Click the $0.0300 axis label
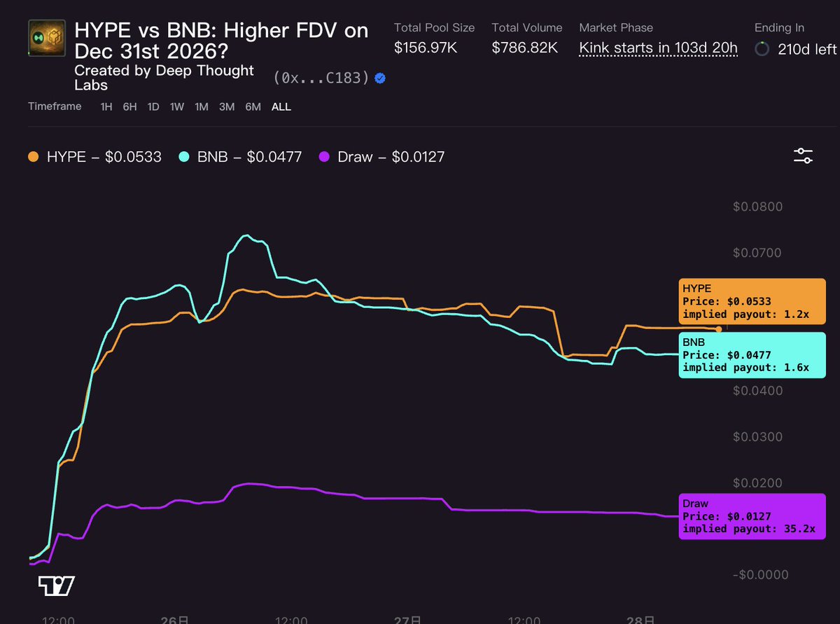Screen dimensions: 840x624 pos(758,437)
